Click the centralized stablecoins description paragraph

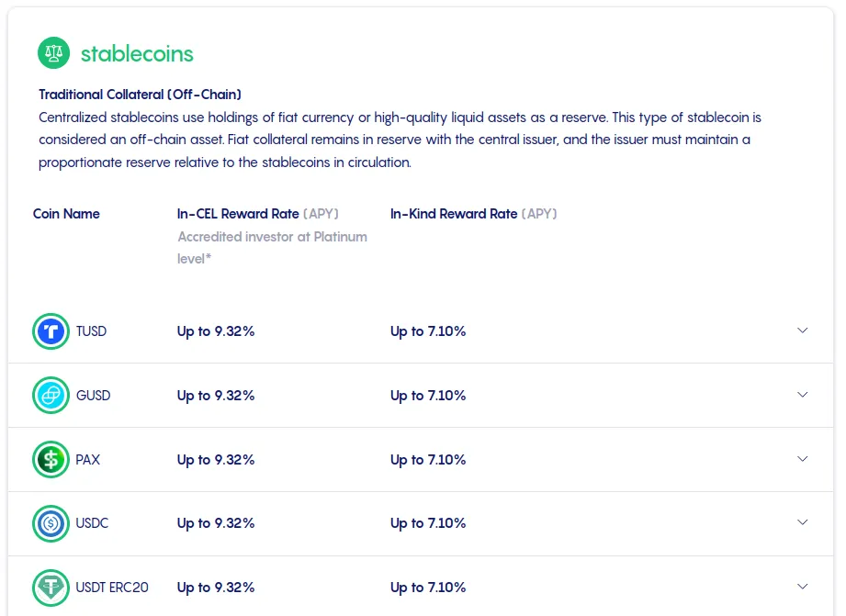point(400,140)
